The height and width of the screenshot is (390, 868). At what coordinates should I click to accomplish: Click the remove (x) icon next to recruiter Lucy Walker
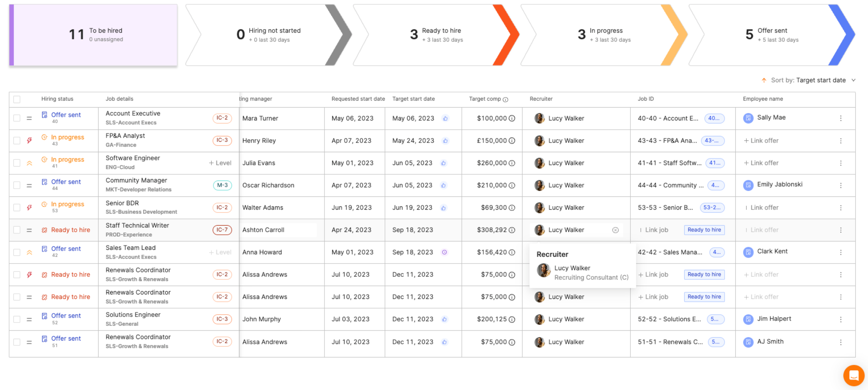615,230
